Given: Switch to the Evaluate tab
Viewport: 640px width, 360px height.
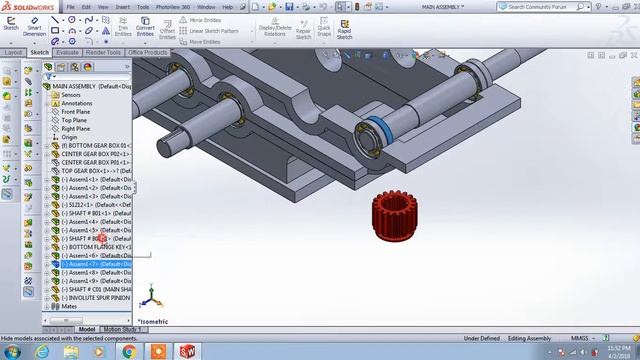Looking at the screenshot, I should pos(67,53).
